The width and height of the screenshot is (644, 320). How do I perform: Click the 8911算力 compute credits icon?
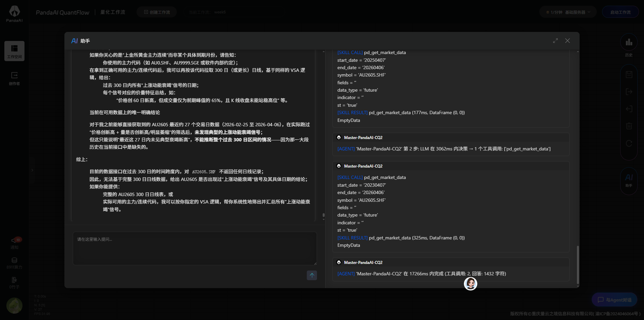(14, 261)
